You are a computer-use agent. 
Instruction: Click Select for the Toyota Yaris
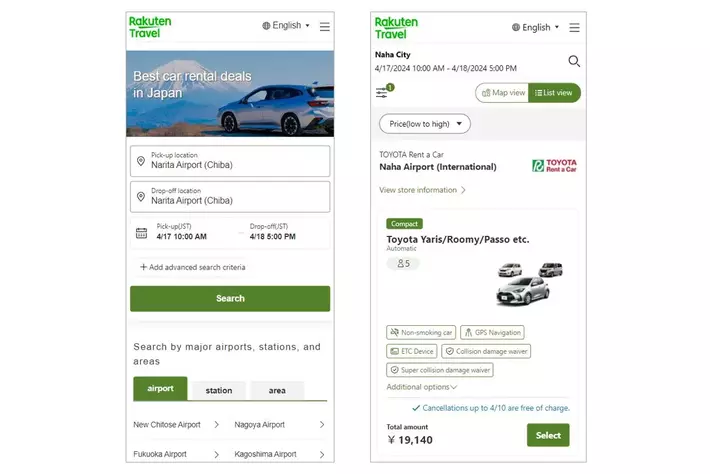548,435
